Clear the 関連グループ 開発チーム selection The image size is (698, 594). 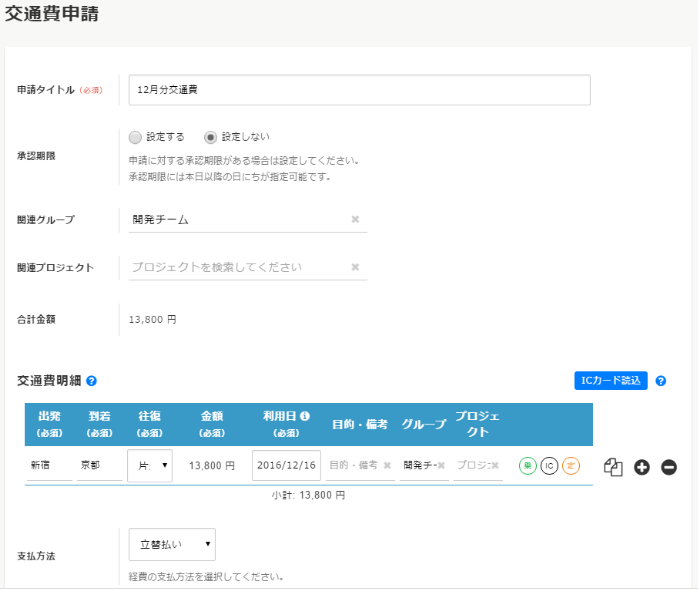[355, 219]
